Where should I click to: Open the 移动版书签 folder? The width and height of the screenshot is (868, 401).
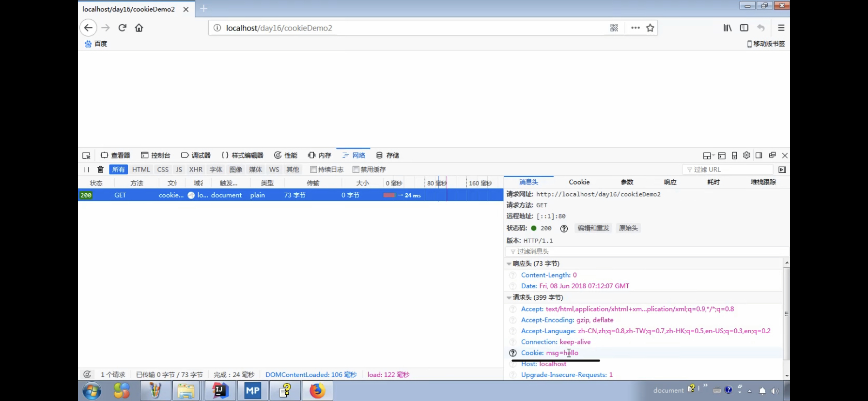[766, 44]
